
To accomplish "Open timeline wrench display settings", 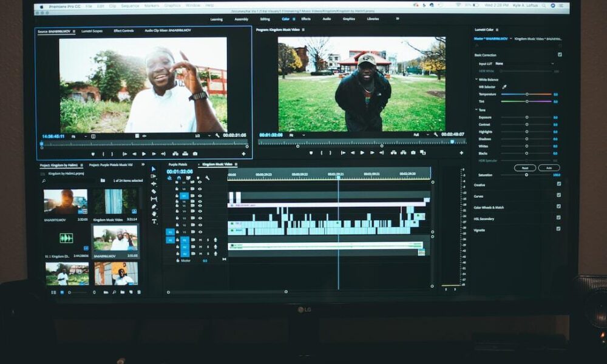I will 208,178.
